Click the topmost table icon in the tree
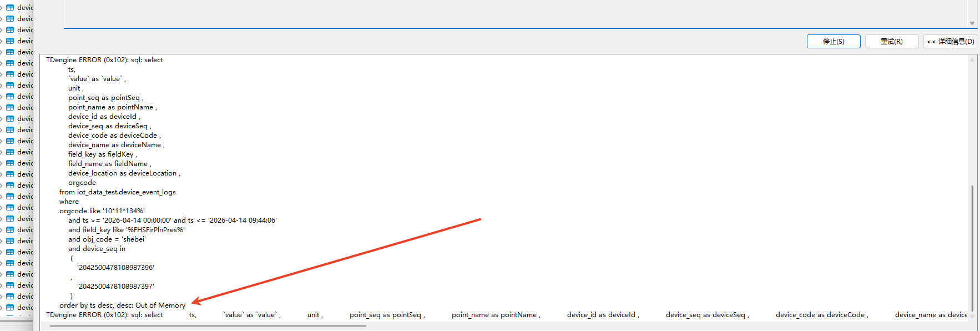Viewport: 980px width, 331px height. point(10,8)
